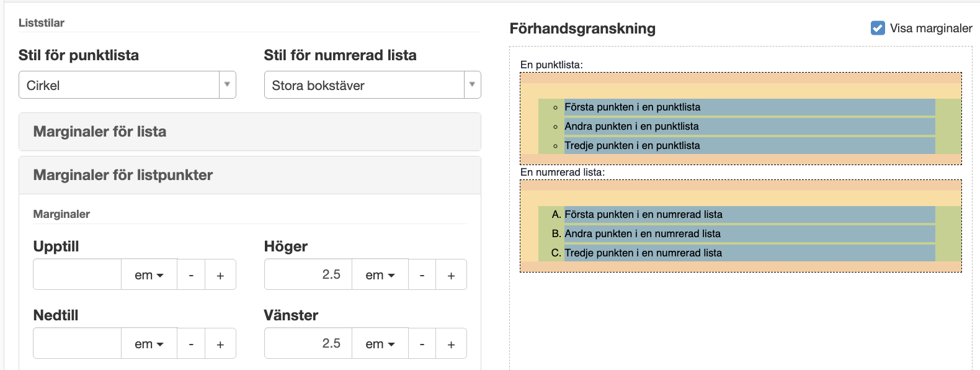Decrease the Upptill margin with minus
980x370 pixels.
click(x=191, y=275)
